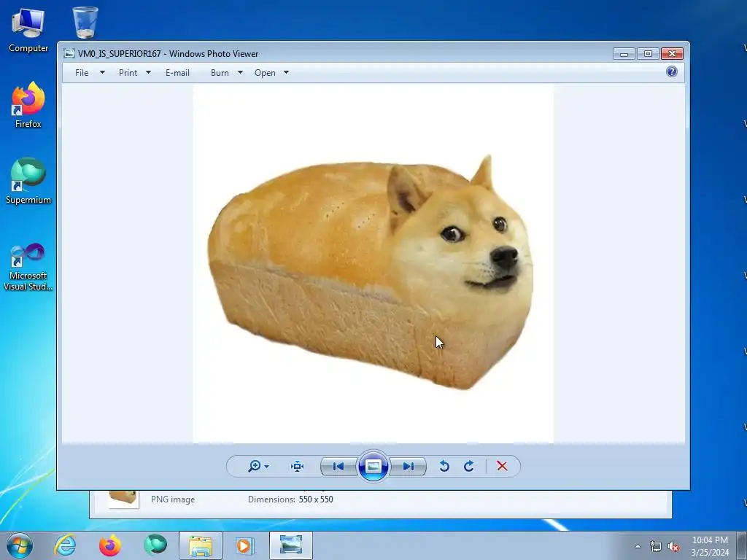
Task: Click the Dimensions value 550 x 550
Action: pos(316,499)
